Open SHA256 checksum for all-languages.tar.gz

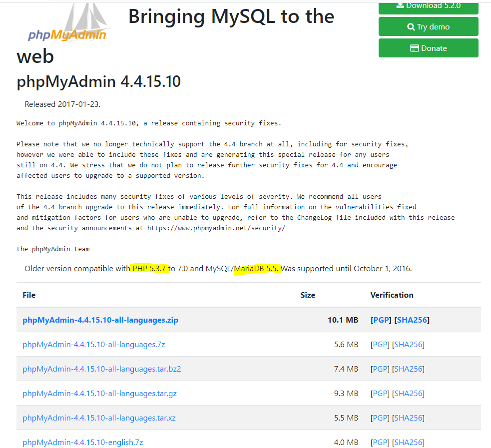coord(408,393)
